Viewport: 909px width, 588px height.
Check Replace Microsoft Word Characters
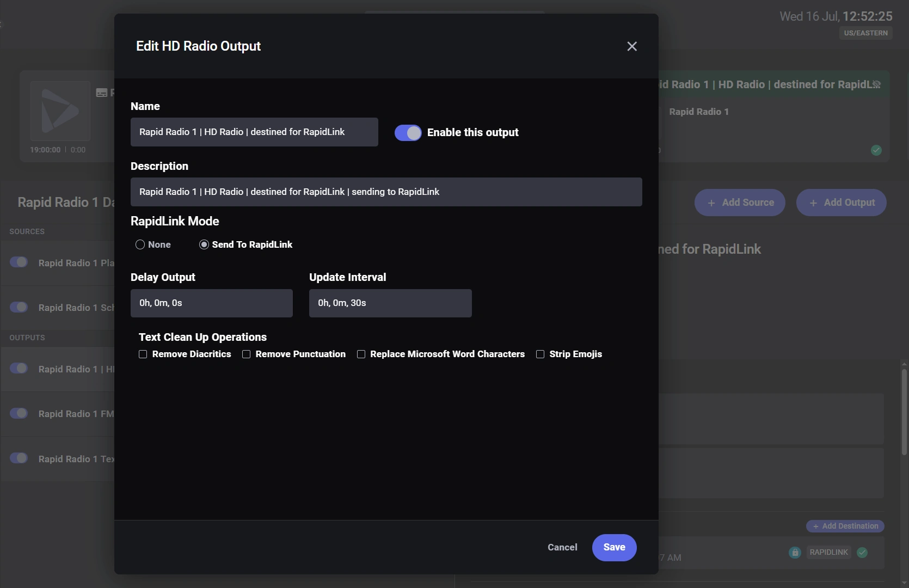(x=361, y=354)
